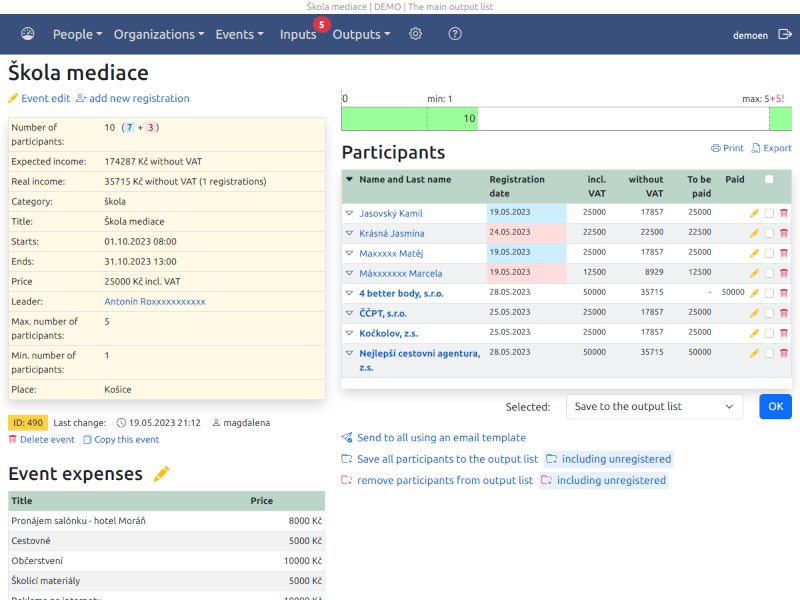This screenshot has height=600, width=800.
Task: Check the box for Kočkolov, z.s.
Action: (x=769, y=333)
